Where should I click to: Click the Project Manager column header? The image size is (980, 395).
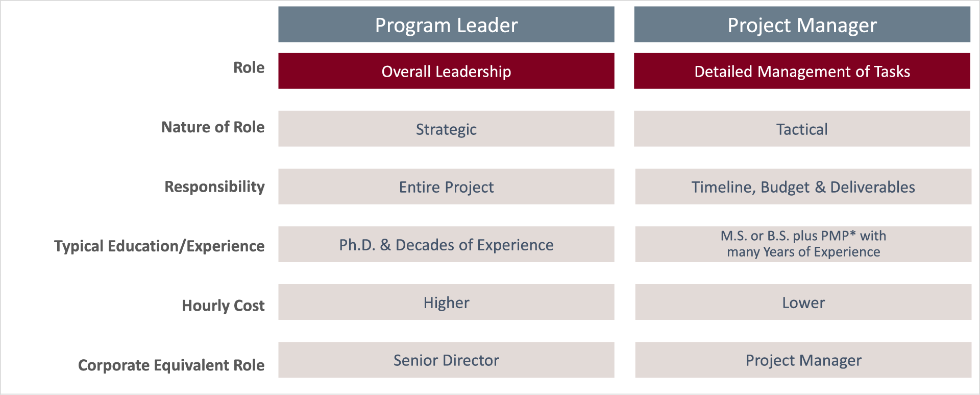pos(802,25)
